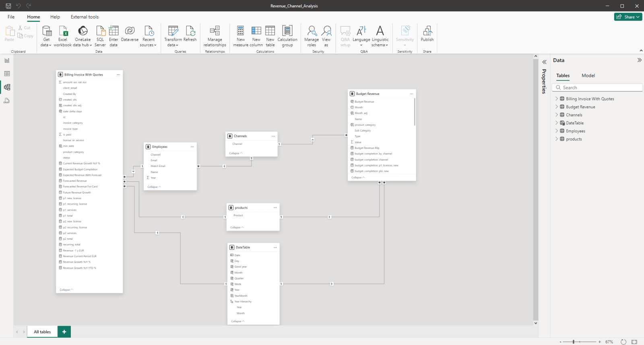Open OneLake data hub
Image resolution: width=644 pixels, height=345 pixels.
coord(83,36)
